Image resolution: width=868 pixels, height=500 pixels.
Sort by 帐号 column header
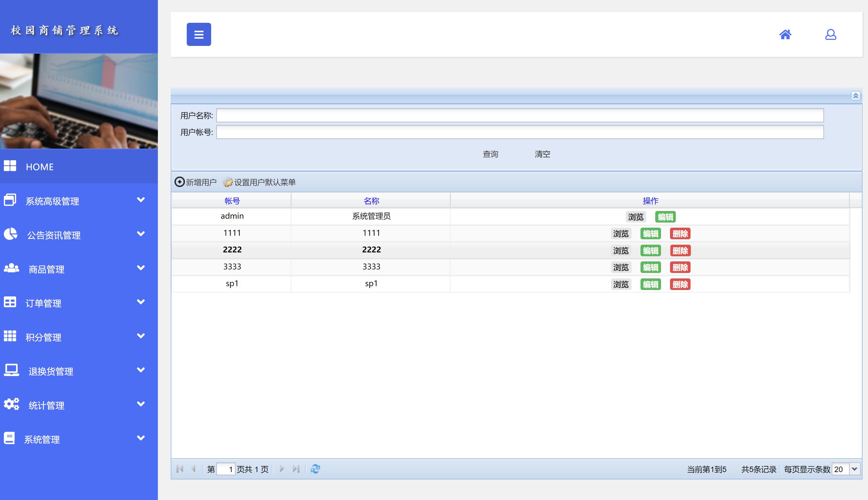point(232,201)
